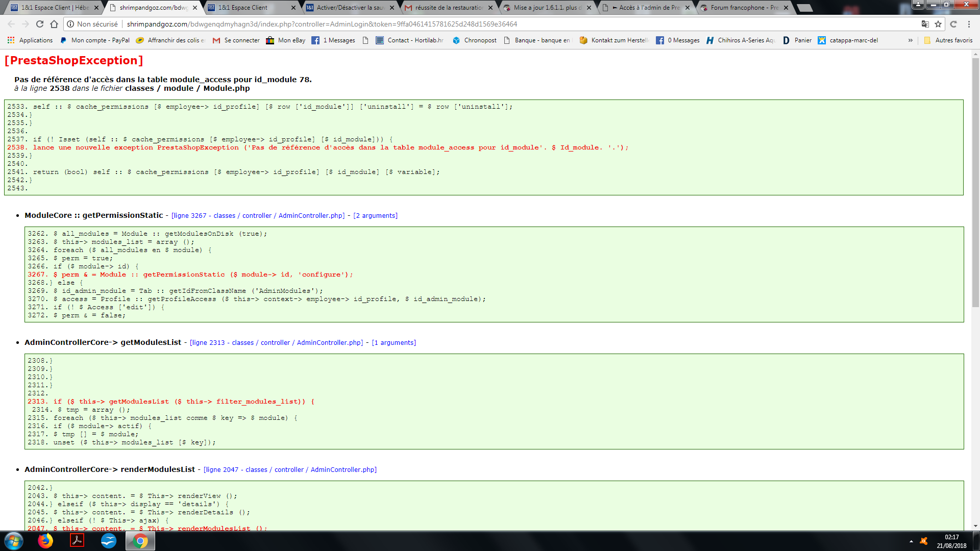Expand the 2 arguments link
This screenshot has height=551, width=980.
375,216
